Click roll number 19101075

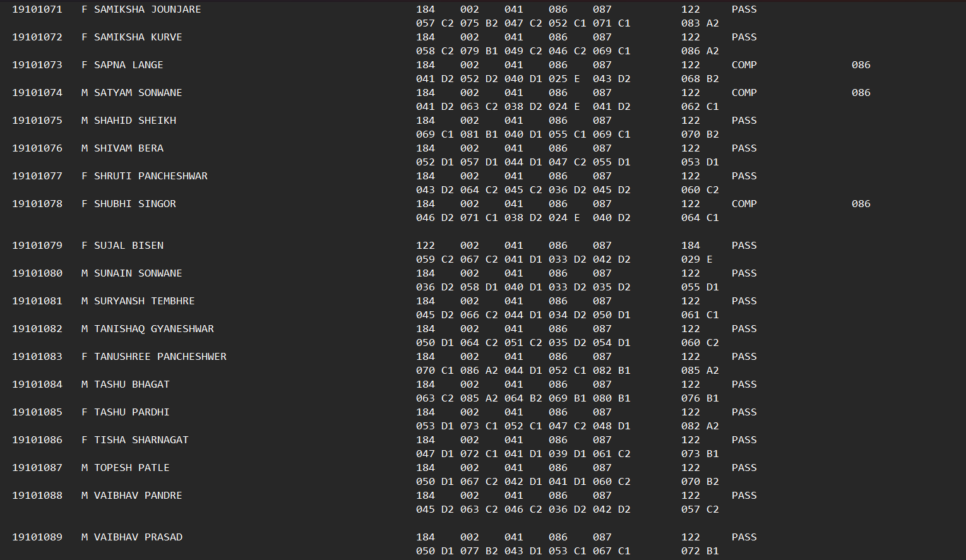coord(37,121)
